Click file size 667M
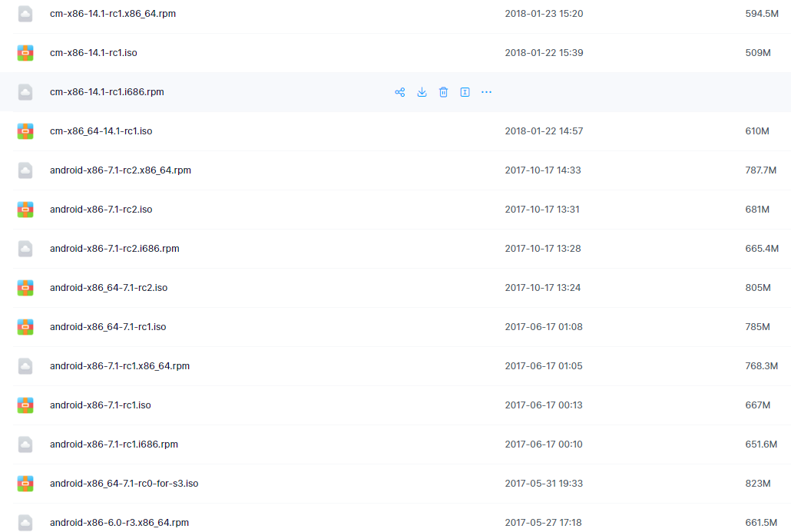791x532 pixels. click(758, 405)
